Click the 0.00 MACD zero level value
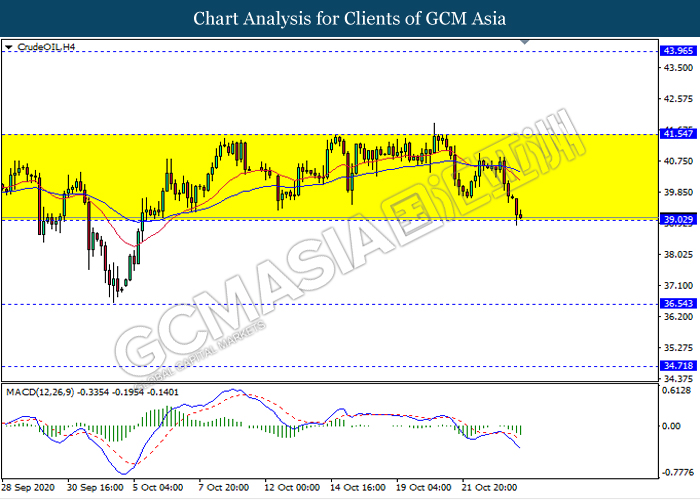Screen dimensions: 700x500 [671, 426]
